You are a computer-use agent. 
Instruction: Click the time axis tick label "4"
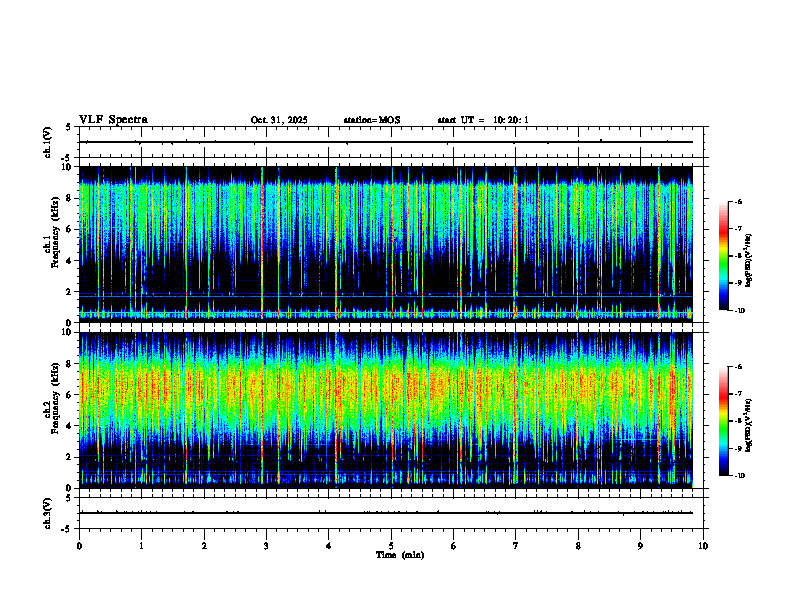point(329,546)
